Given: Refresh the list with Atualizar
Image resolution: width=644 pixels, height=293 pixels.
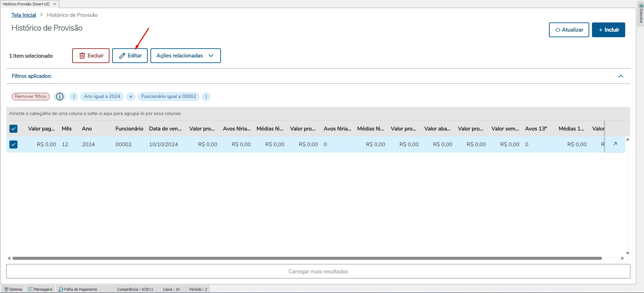Looking at the screenshot, I should (x=569, y=30).
